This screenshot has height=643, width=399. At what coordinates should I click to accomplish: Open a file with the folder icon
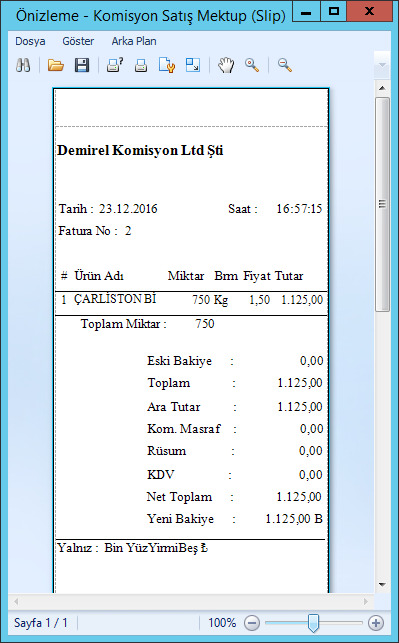[56, 65]
